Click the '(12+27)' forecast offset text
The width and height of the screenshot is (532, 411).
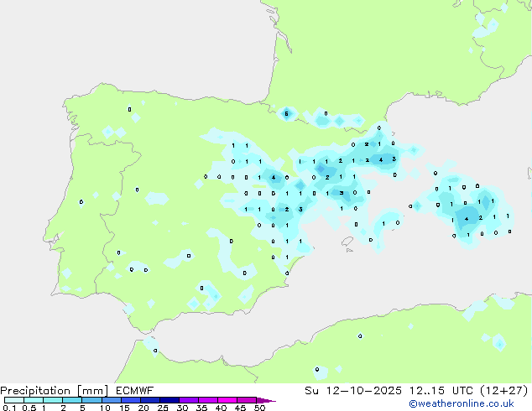pyautogui.click(x=504, y=391)
